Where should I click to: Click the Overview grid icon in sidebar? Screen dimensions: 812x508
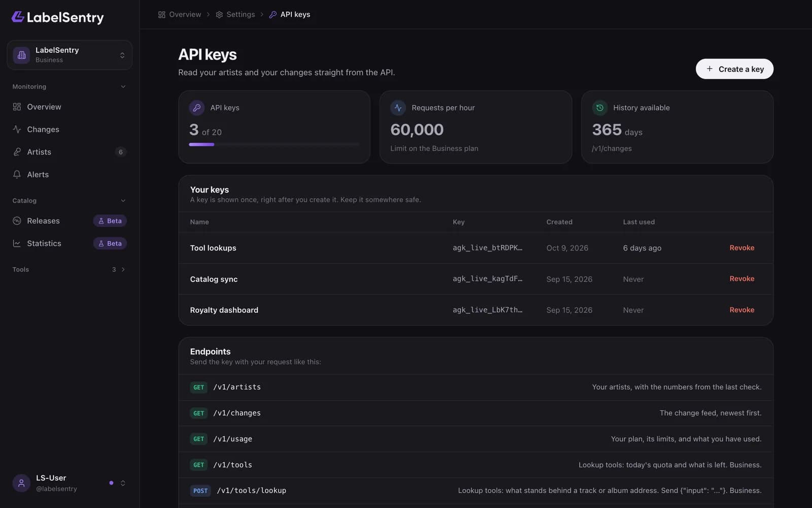[x=17, y=107]
